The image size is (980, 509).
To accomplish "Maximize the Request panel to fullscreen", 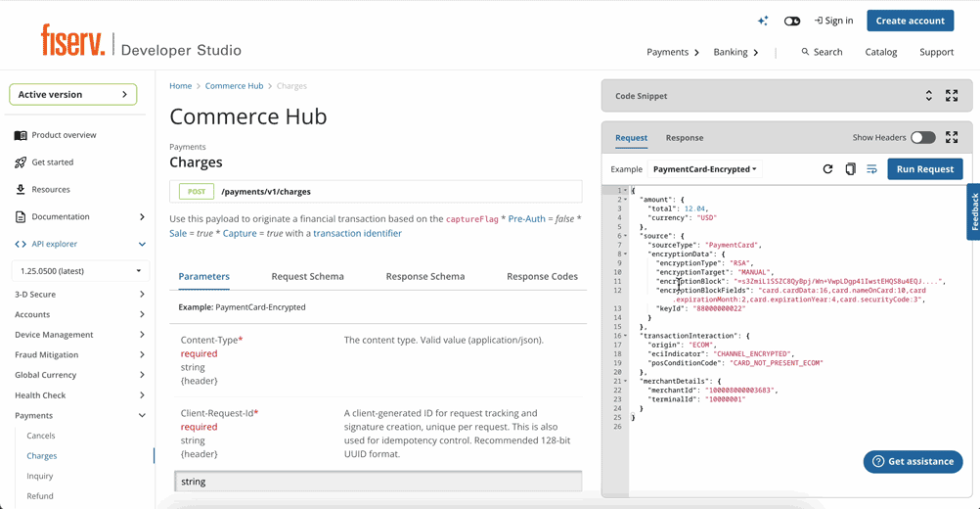I will pyautogui.click(x=952, y=138).
